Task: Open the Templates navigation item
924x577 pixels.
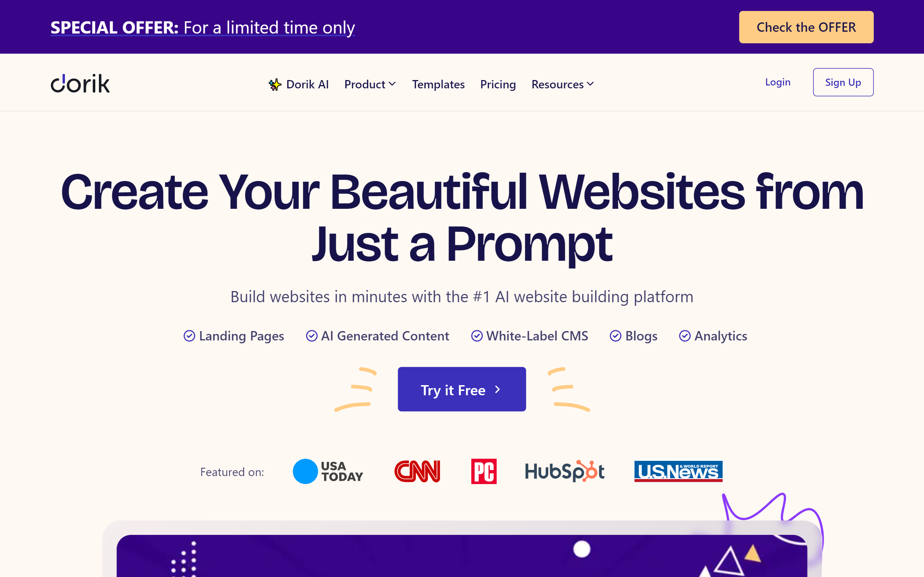Action: pos(439,84)
